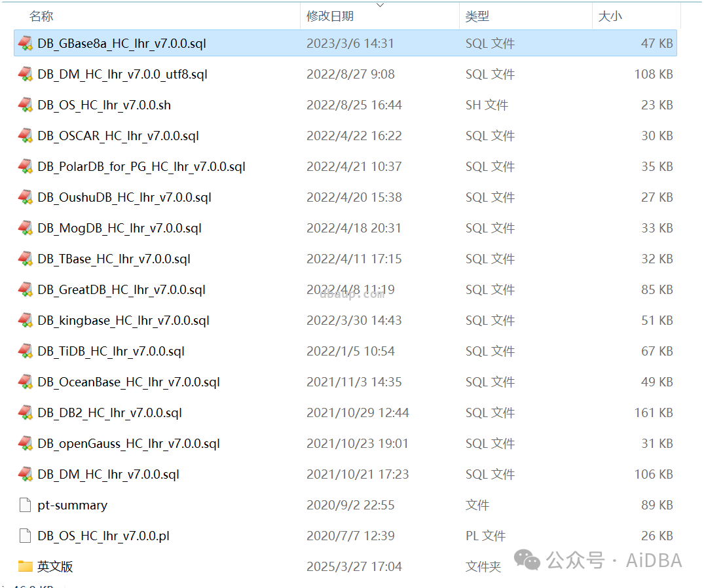
Task: Click the DB_OceanBase_HC_lhr file icon
Action: (x=25, y=382)
